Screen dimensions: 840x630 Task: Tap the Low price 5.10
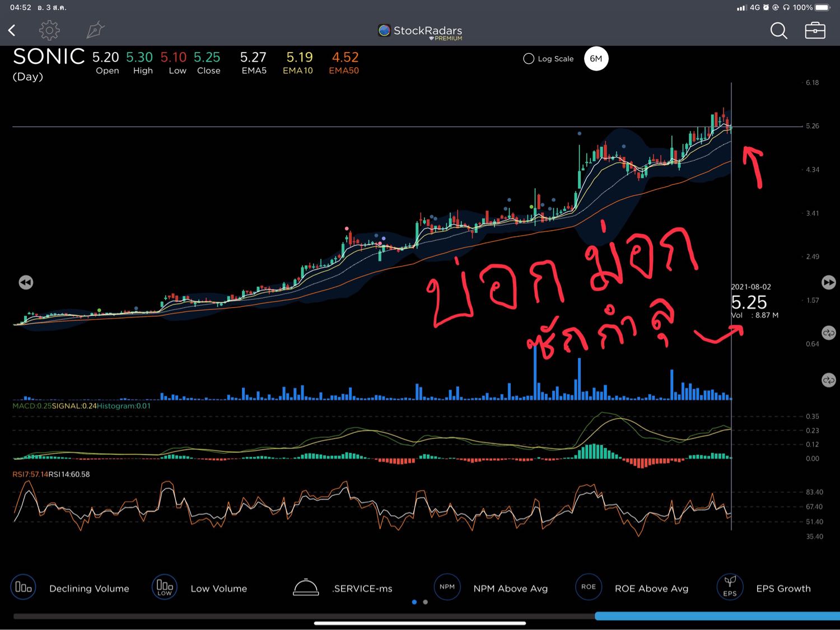point(174,57)
